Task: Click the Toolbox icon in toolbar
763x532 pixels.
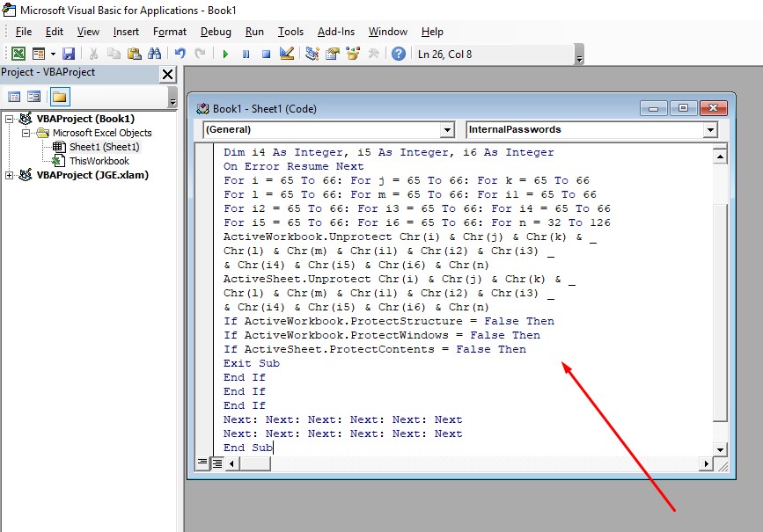Action: coord(373,54)
